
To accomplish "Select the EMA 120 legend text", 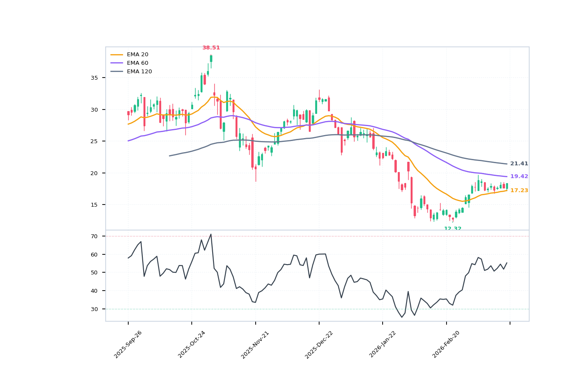I will click(139, 72).
